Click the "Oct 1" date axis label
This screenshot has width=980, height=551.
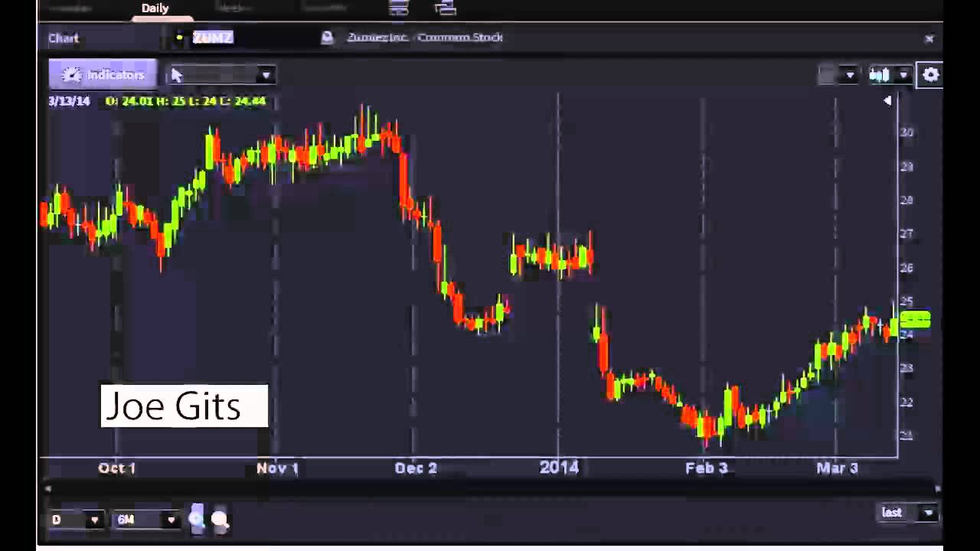pyautogui.click(x=116, y=468)
